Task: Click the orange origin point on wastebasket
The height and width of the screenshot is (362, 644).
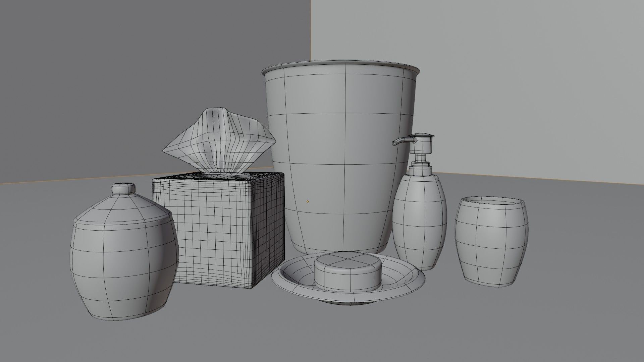Action: pos(308,201)
